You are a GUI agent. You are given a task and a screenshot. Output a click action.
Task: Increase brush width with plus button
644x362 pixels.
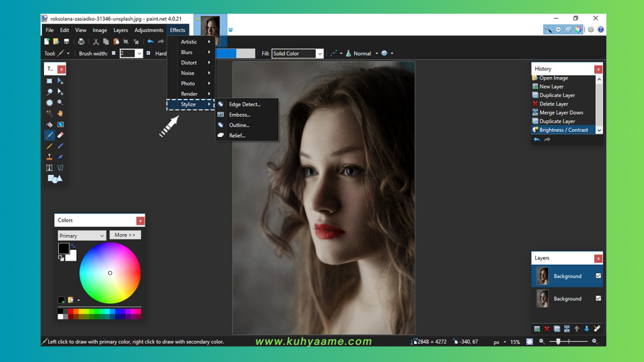coord(148,53)
